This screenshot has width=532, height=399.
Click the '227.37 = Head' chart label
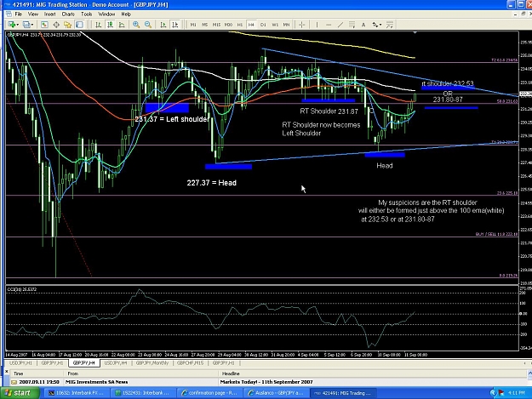point(212,183)
